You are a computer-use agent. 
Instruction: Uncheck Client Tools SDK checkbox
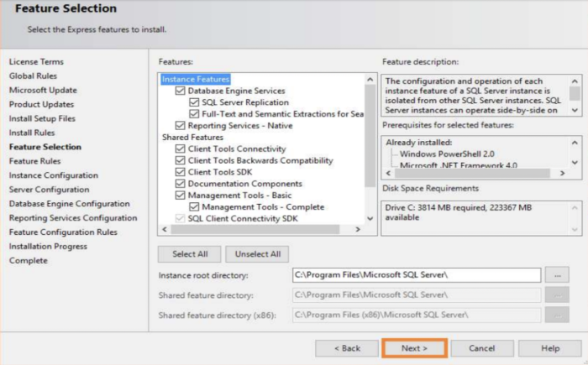click(x=181, y=172)
